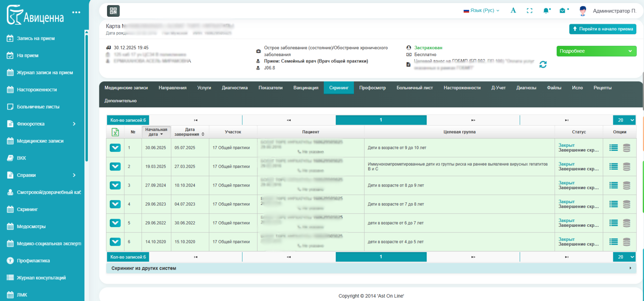The height and width of the screenshot is (301, 644).
Task: Click the QR code icon in header
Action: click(x=113, y=11)
